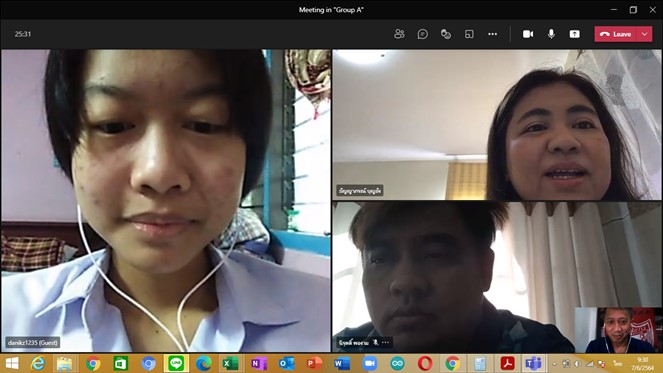Open the Chromium icon on the taskbar

(x=148, y=363)
